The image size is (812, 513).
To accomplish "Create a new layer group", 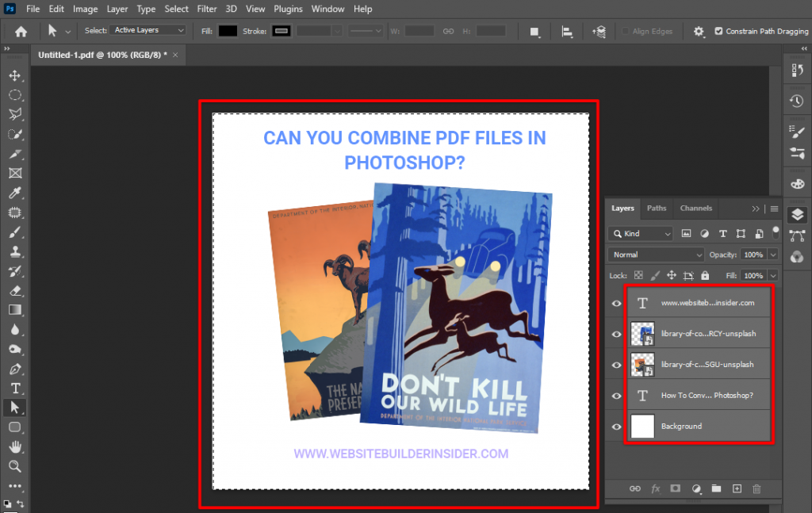I will tap(716, 488).
